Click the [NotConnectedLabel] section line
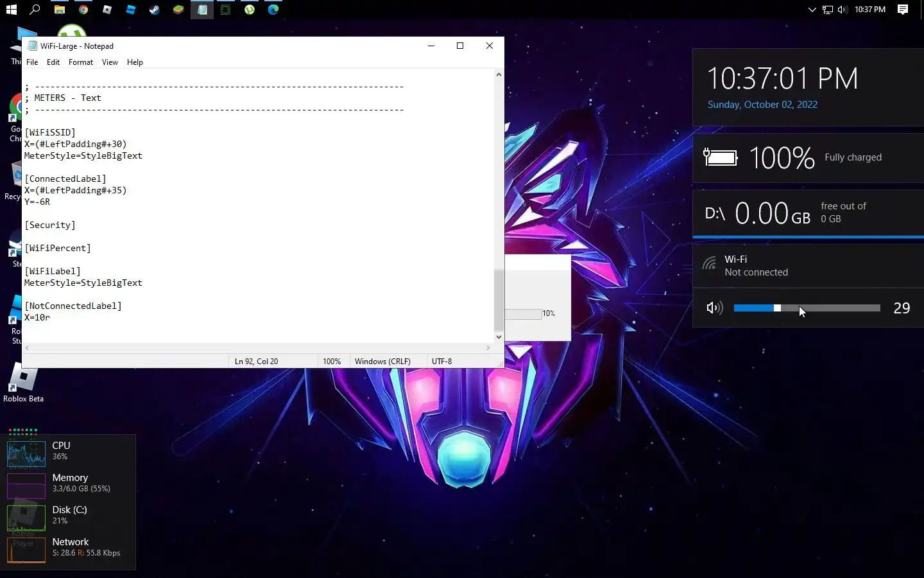The width and height of the screenshot is (924, 578). tap(73, 306)
